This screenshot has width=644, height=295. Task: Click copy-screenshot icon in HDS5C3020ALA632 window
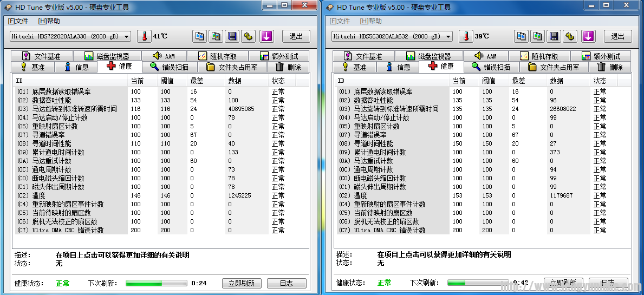(538, 36)
